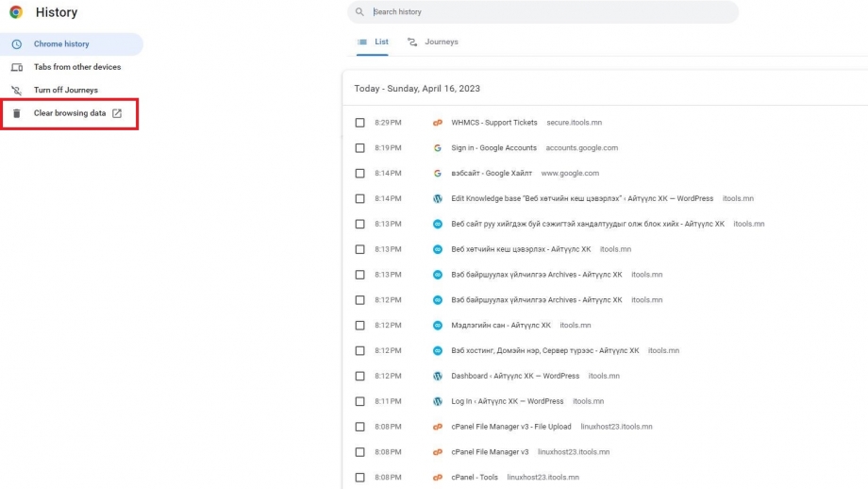
Task: Click the WordPress favicon of Dashboard entry
Action: click(438, 376)
